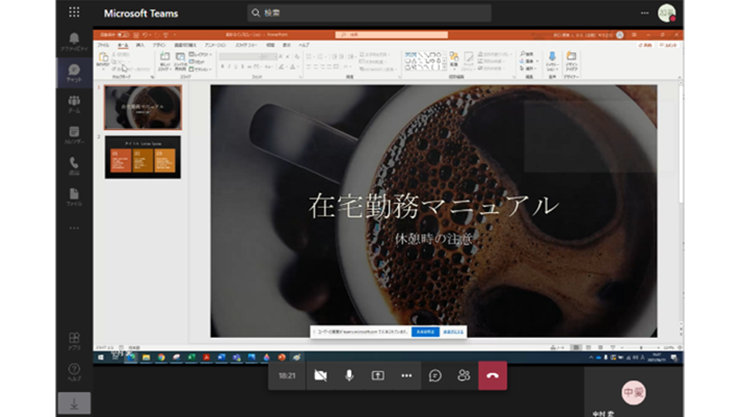
Task: Click PowerPoint icon in shared taskbar
Action: point(282,358)
